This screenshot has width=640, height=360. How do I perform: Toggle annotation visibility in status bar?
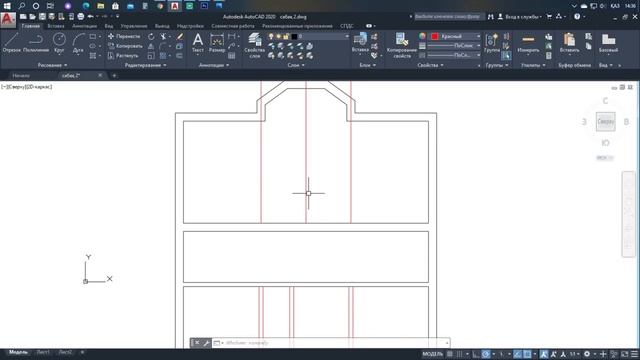(x=544, y=354)
